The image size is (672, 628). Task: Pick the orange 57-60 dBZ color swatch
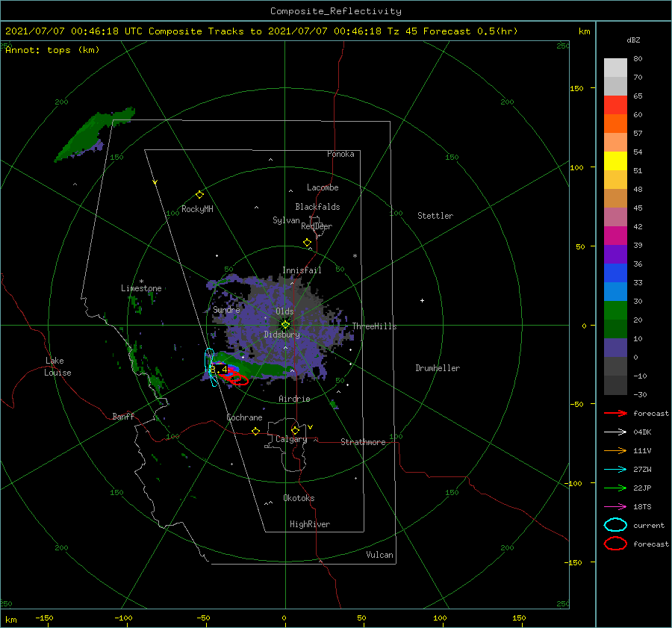[x=615, y=124]
